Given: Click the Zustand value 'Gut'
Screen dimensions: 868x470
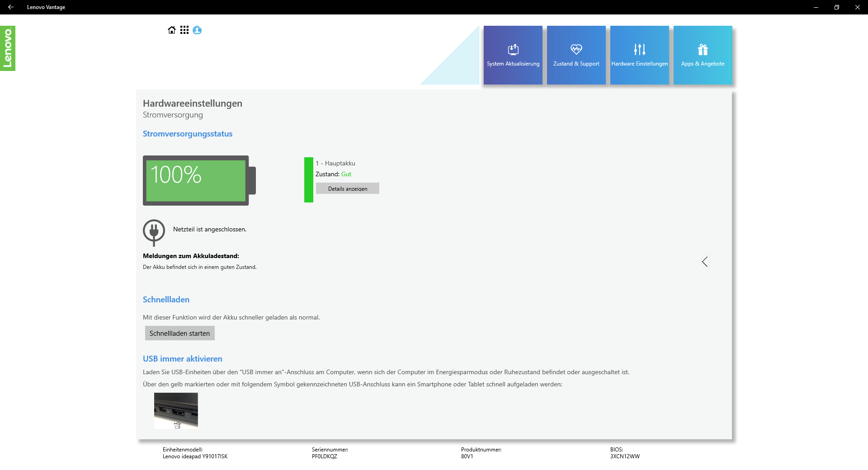Looking at the screenshot, I should 346,174.
